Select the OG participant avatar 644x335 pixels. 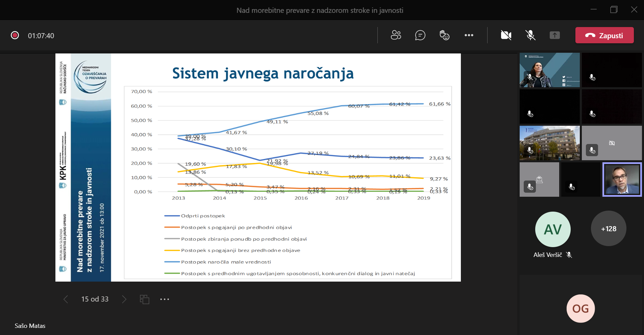(x=580, y=309)
